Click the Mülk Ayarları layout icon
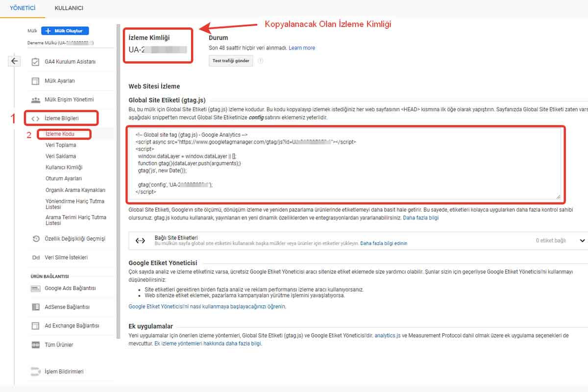Viewport: 588px width, 392px height. point(35,81)
